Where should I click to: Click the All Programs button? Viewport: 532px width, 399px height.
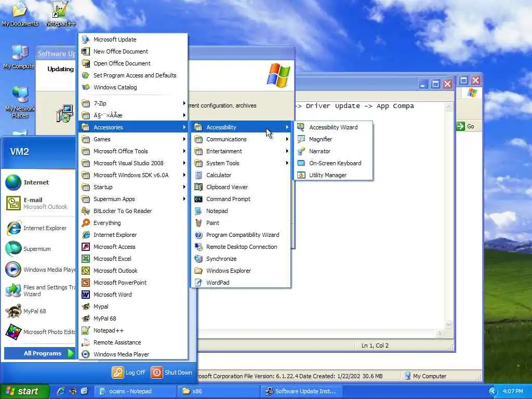tap(39, 353)
